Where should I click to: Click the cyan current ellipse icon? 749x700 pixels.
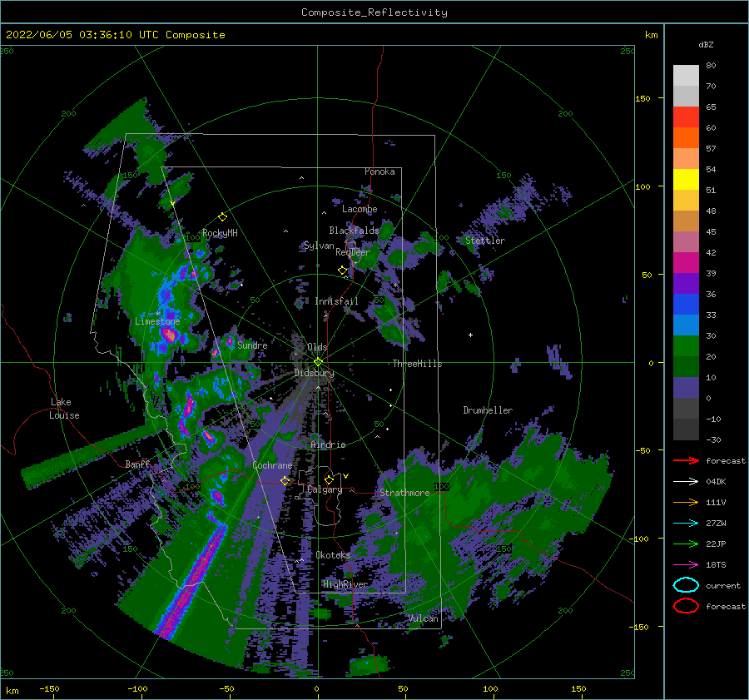(686, 585)
